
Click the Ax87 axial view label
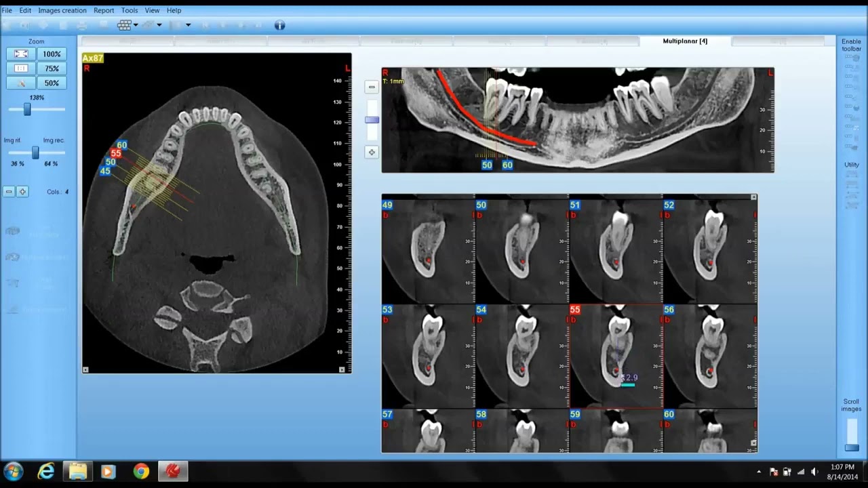[93, 58]
